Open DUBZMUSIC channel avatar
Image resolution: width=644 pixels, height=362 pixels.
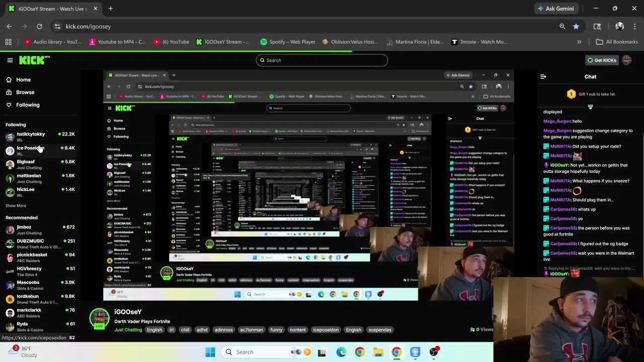coord(10,244)
